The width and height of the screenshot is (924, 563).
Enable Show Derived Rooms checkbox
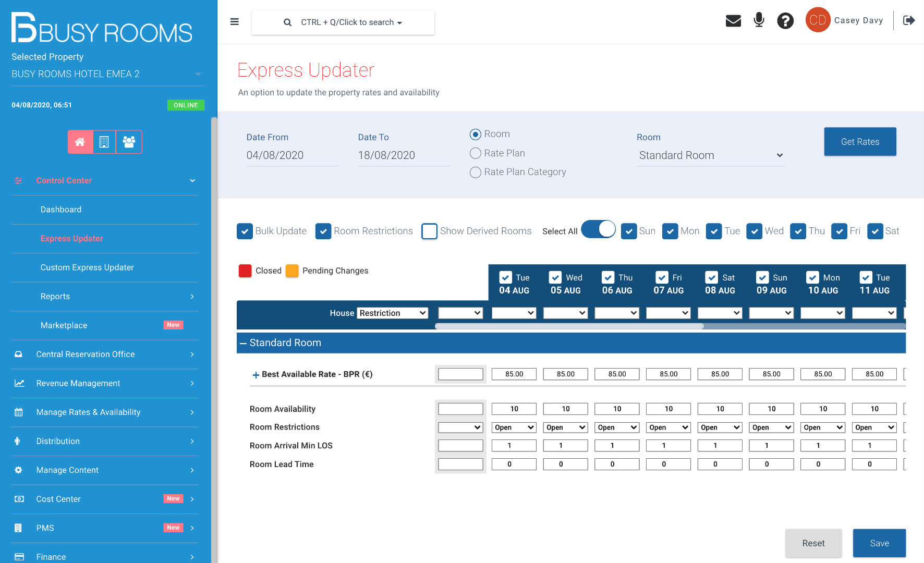coord(429,231)
